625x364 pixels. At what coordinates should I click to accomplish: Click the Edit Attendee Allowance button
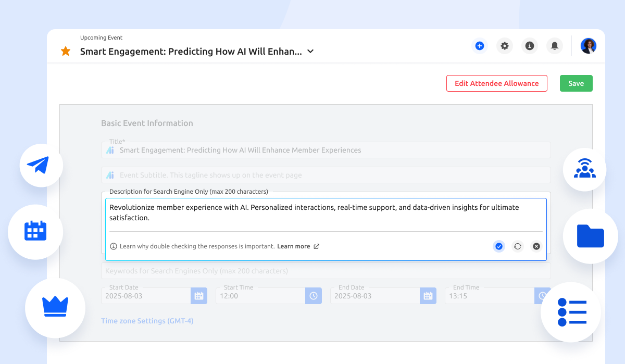coord(496,83)
